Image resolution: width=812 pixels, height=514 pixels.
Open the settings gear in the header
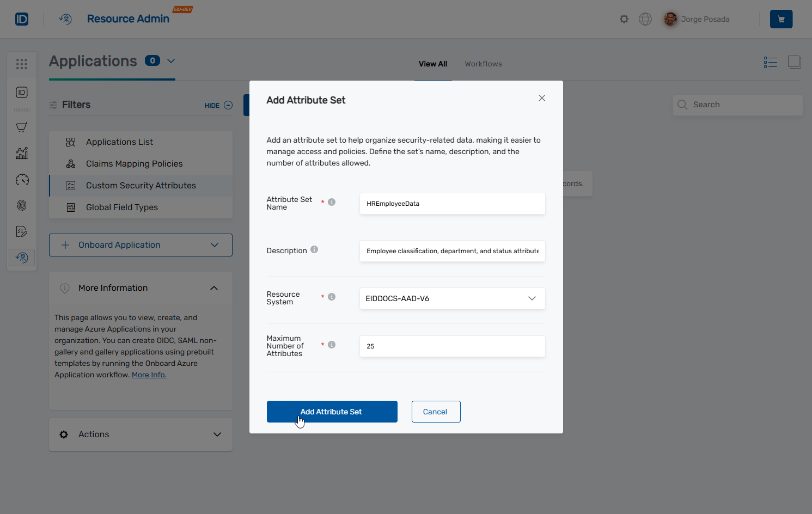coord(624,19)
